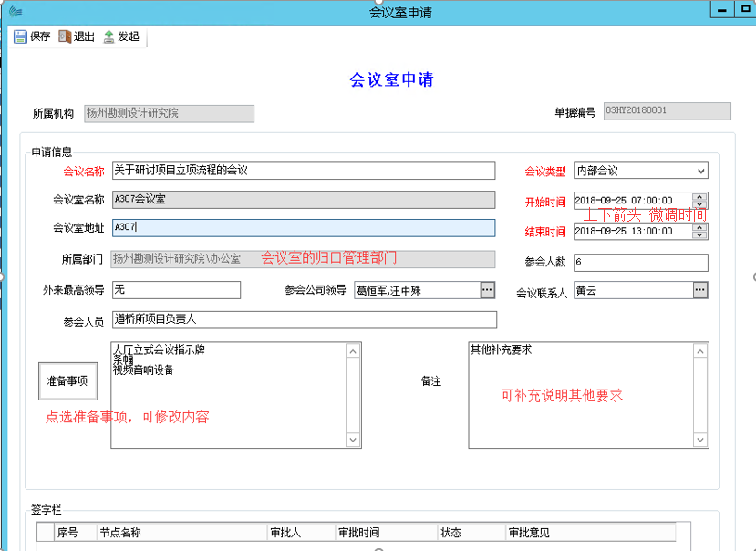
Task: Click the 所属机构 field
Action: [x=170, y=114]
